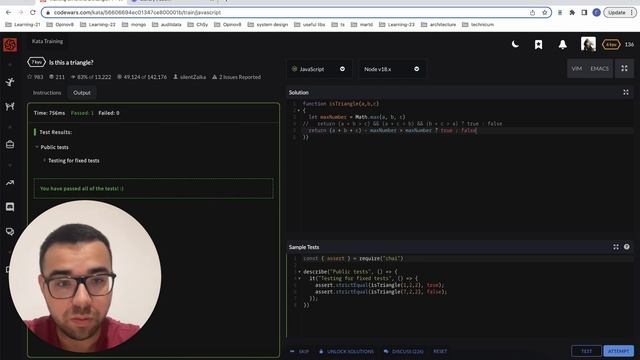This screenshot has height=360, width=640.
Task: Open the reading list icon in Chrome toolbar
Action: click(x=560, y=13)
